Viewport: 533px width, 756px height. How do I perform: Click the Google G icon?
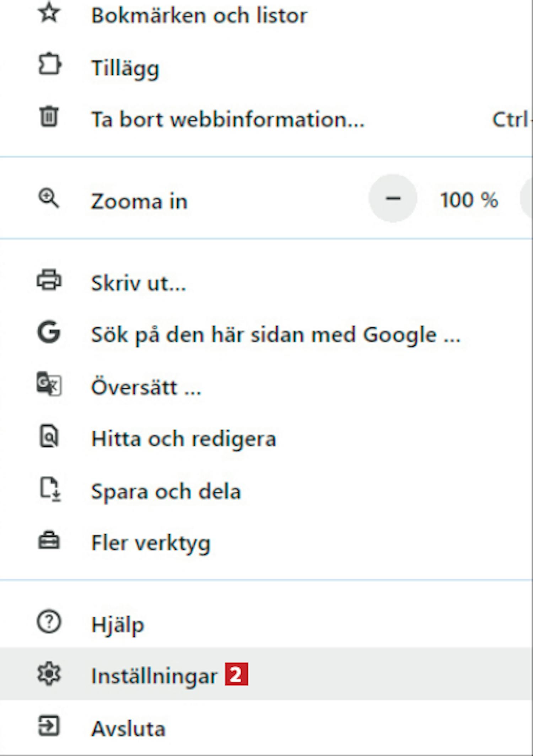(49, 332)
